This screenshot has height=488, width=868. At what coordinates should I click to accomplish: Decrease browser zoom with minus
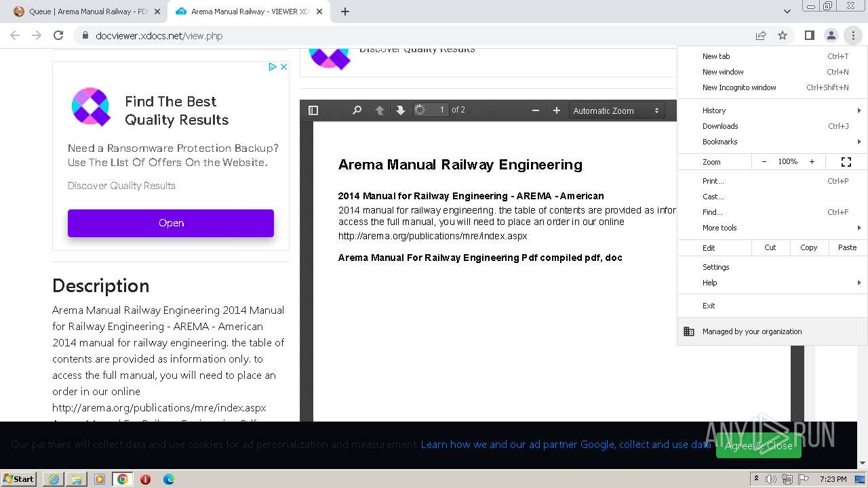764,162
